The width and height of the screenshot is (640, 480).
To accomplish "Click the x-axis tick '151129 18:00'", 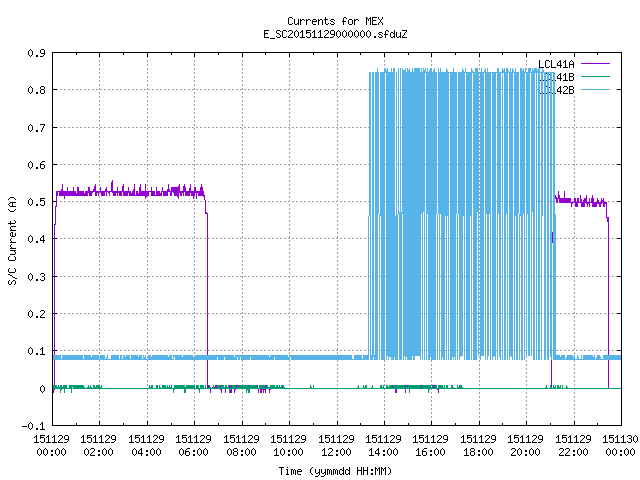I will coord(478,446).
